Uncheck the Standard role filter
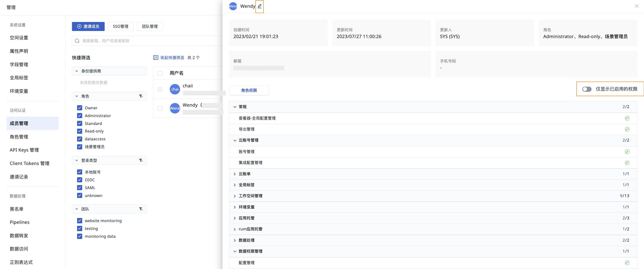Viewport: 644px width, 269px height. (x=80, y=123)
